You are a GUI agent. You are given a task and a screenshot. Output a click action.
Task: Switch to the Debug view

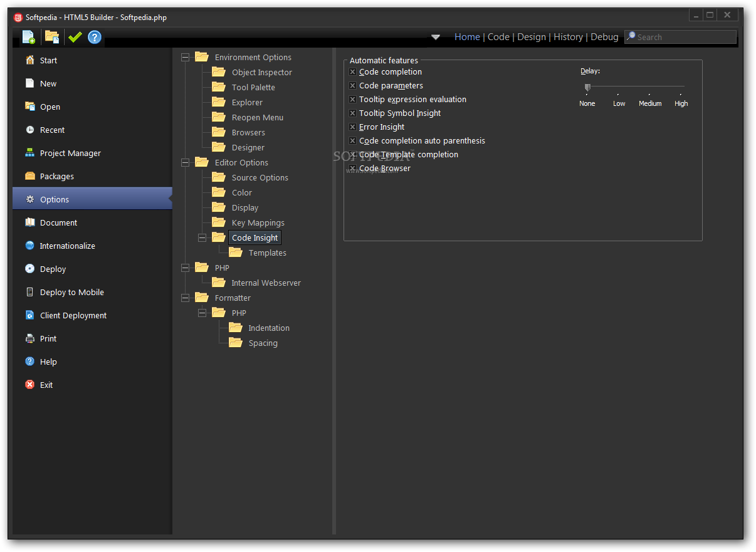pos(604,37)
